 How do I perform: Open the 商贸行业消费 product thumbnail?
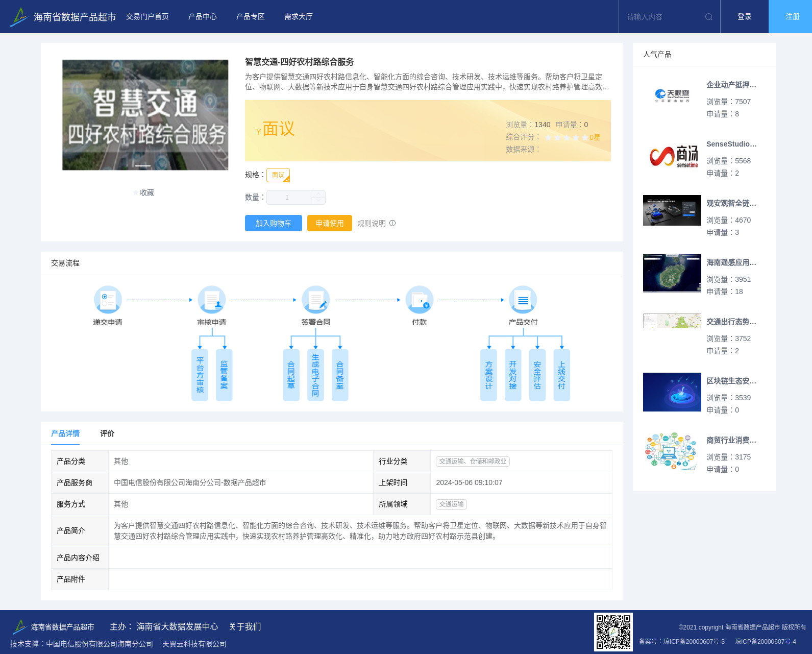tap(672, 451)
